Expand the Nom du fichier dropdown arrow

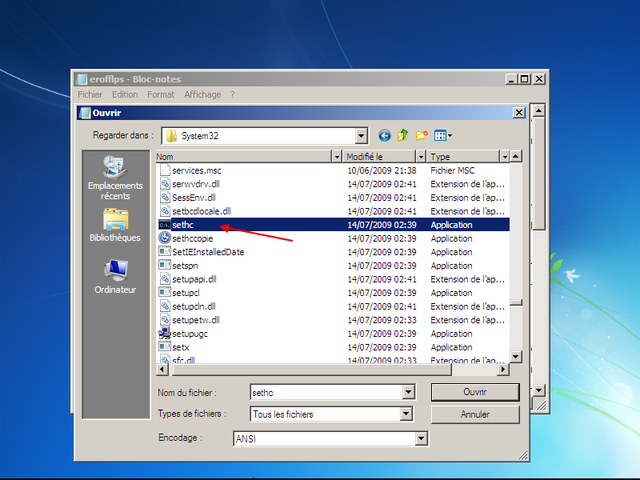click(x=408, y=392)
